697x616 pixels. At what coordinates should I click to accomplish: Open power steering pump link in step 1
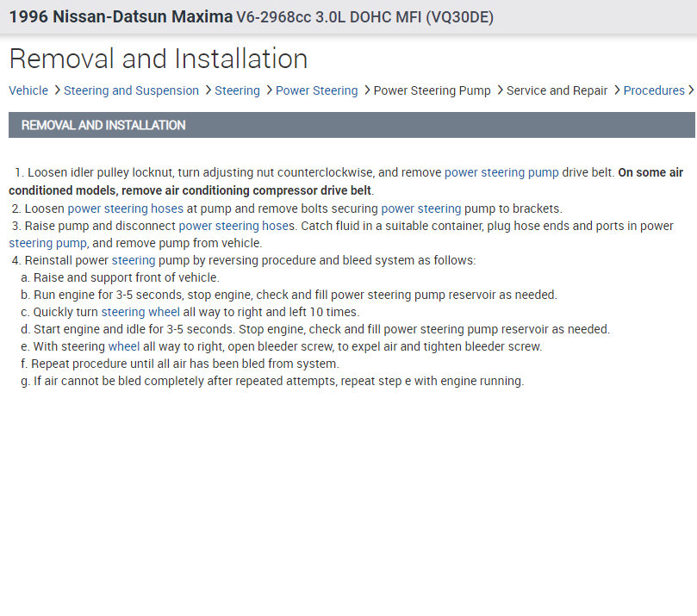[501, 172]
